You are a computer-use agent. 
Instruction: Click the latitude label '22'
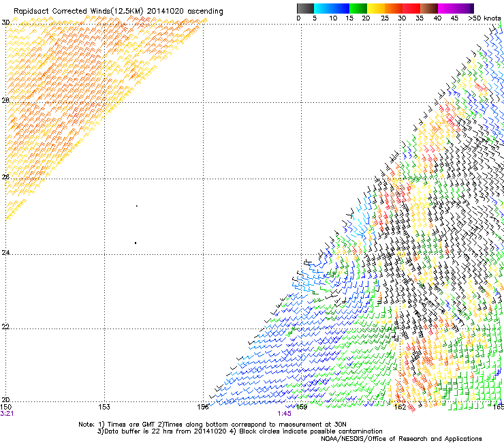5,326
